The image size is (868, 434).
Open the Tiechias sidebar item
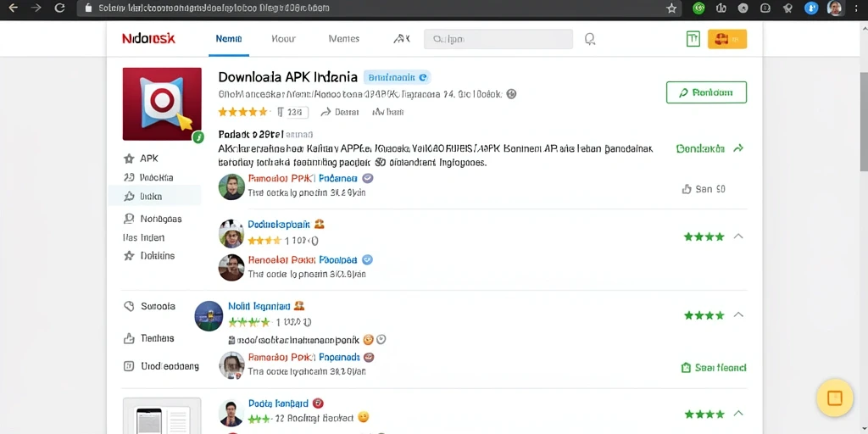tap(148, 338)
